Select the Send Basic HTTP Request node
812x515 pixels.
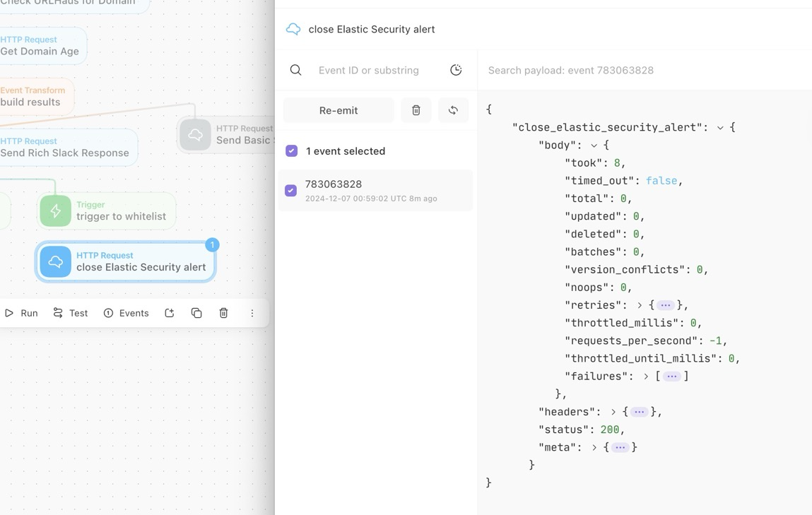(x=225, y=135)
